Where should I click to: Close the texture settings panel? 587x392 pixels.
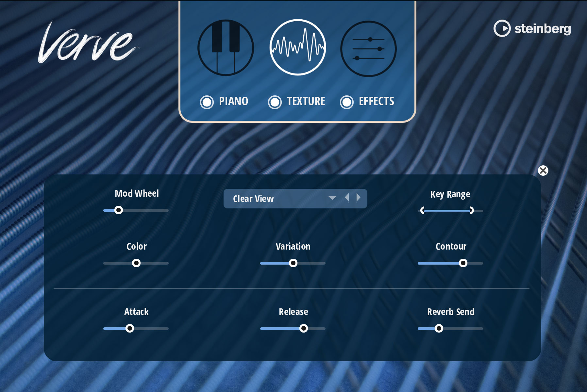(x=543, y=171)
